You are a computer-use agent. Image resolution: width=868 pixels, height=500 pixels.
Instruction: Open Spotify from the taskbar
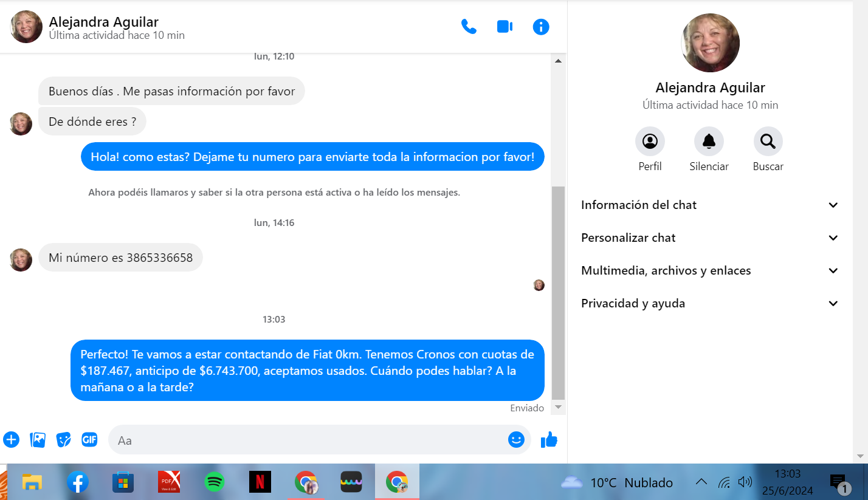pyautogui.click(x=214, y=482)
